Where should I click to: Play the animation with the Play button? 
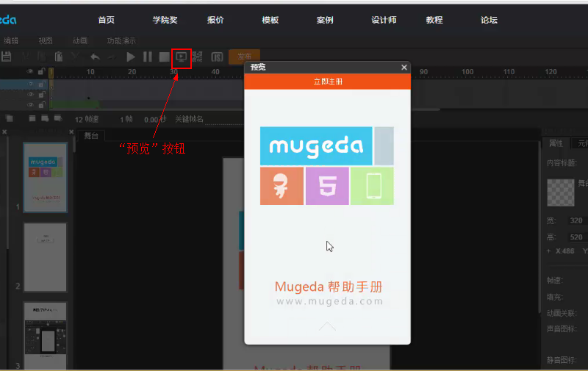(131, 57)
